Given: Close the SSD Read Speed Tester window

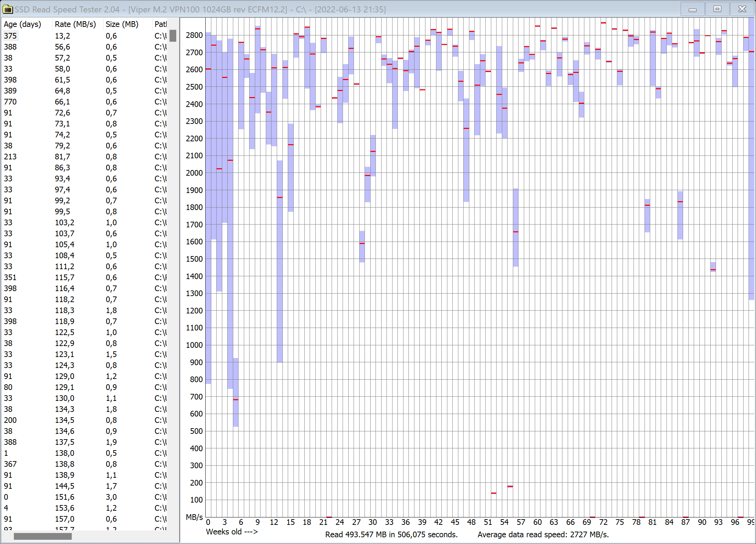Looking at the screenshot, I should [742, 9].
